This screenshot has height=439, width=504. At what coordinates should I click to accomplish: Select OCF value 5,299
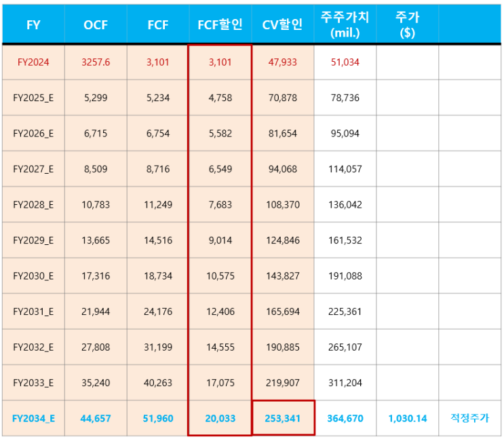pyautogui.click(x=96, y=98)
